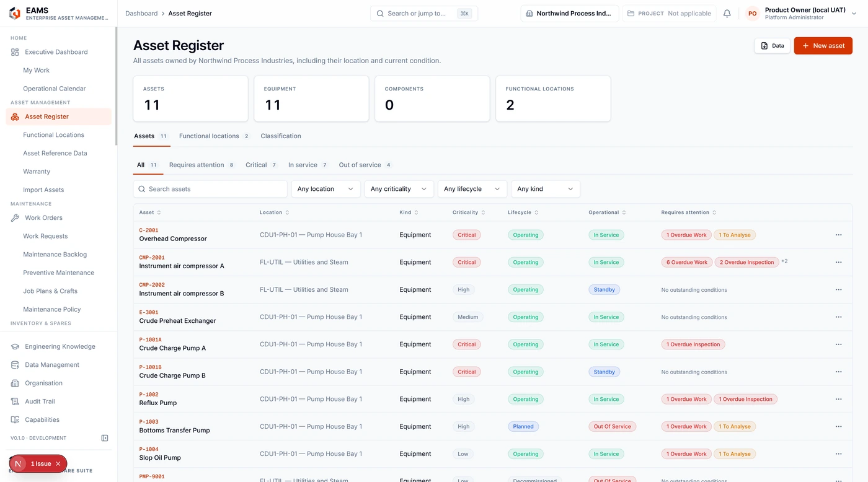Collapse sidebar using the panel icon
Image resolution: width=868 pixels, height=482 pixels.
(x=105, y=438)
